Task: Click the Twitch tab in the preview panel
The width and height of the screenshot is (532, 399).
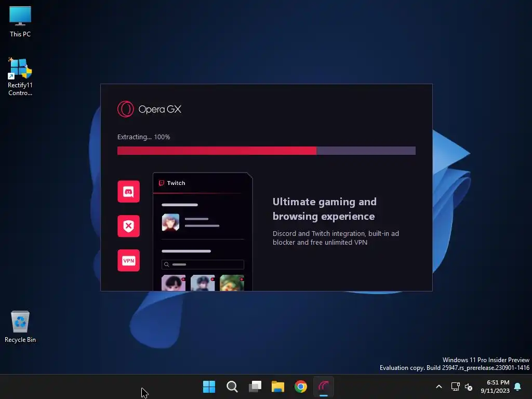Action: coord(172,183)
